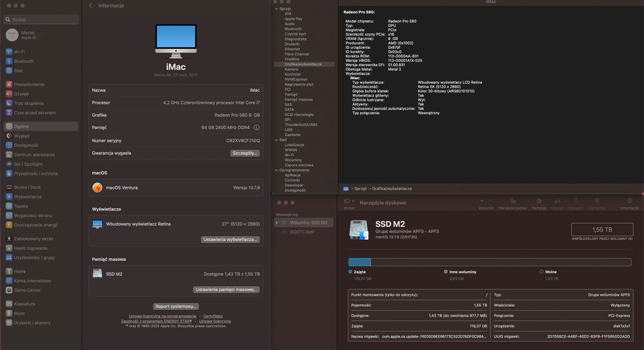Expand Woluminy SSD M2 in Disk Utility
The image size is (644, 350).
coord(277,222)
